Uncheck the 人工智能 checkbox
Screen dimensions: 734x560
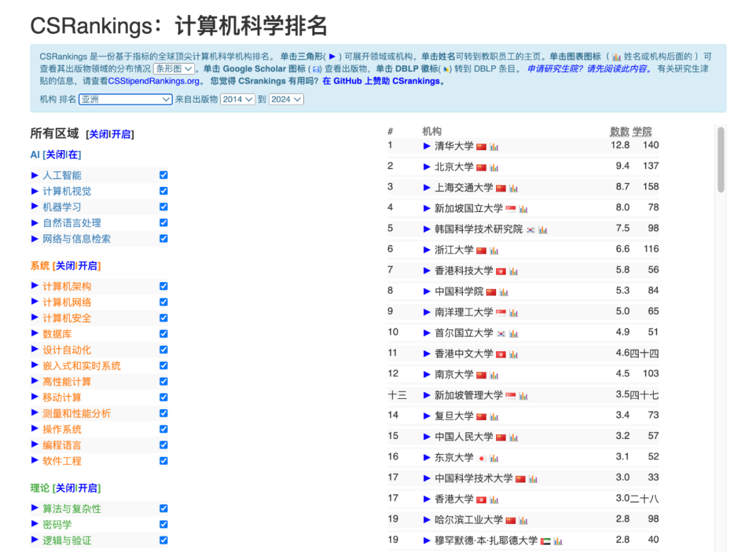click(163, 175)
